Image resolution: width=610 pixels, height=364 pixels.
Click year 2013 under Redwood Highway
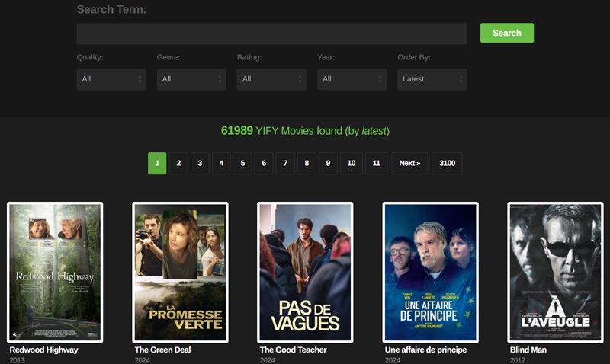17,360
